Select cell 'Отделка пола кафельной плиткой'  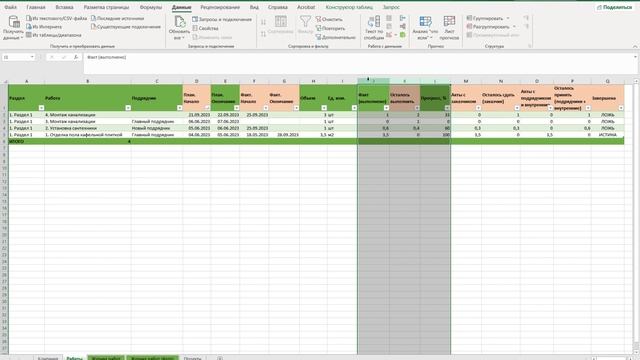(87, 134)
